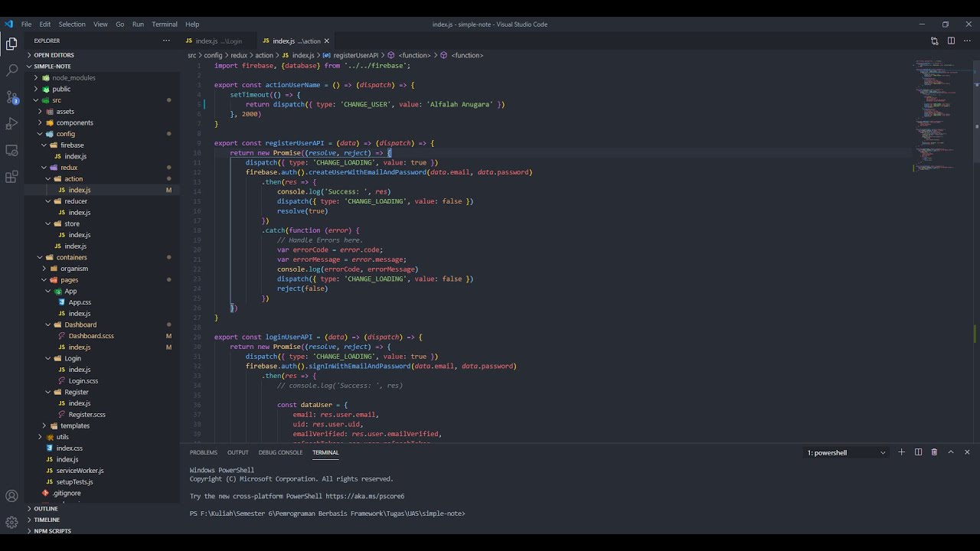
Task: Collapse the redux folder
Action: [x=69, y=168]
